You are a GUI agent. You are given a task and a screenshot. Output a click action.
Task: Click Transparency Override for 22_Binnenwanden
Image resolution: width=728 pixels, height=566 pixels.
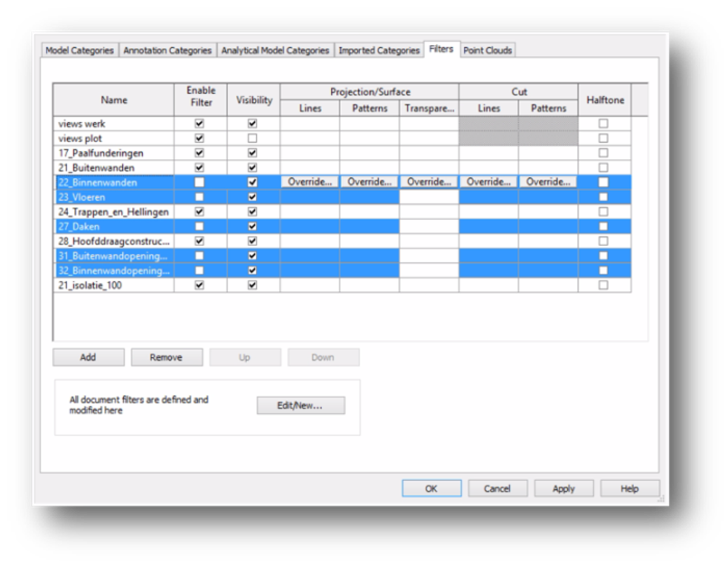(x=429, y=182)
